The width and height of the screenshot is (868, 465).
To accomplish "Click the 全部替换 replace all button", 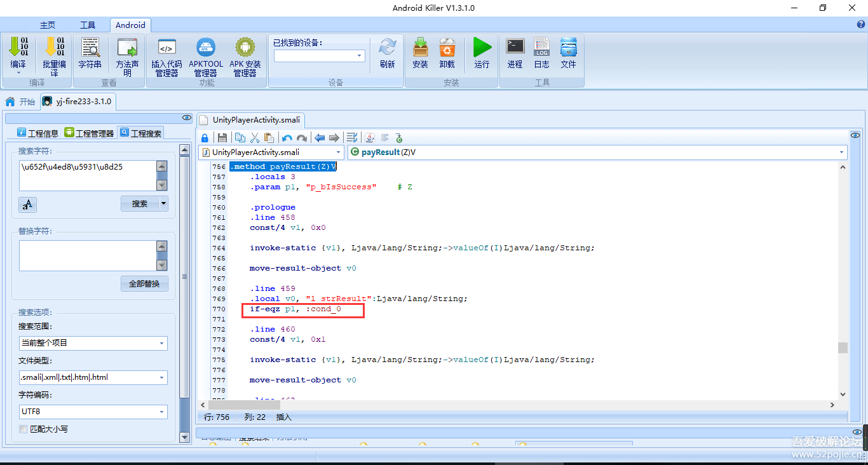I will [144, 284].
